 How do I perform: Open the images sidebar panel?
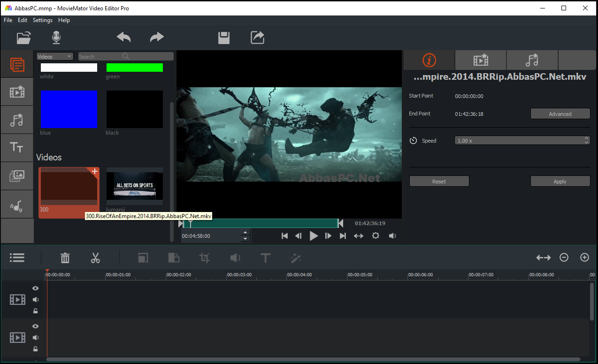(17, 176)
